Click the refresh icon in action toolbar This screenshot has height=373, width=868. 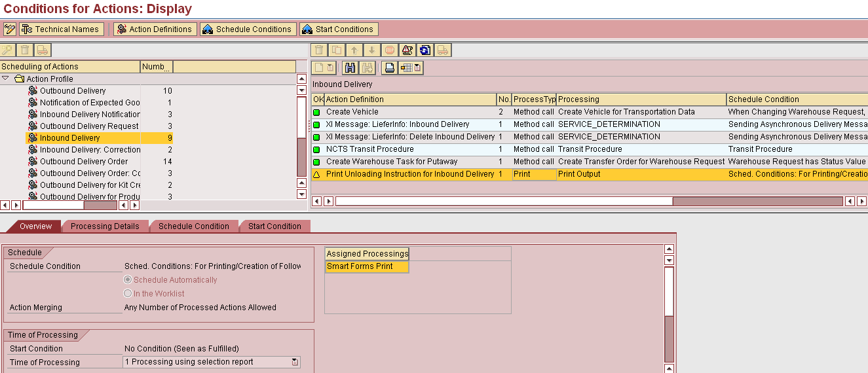click(x=425, y=50)
